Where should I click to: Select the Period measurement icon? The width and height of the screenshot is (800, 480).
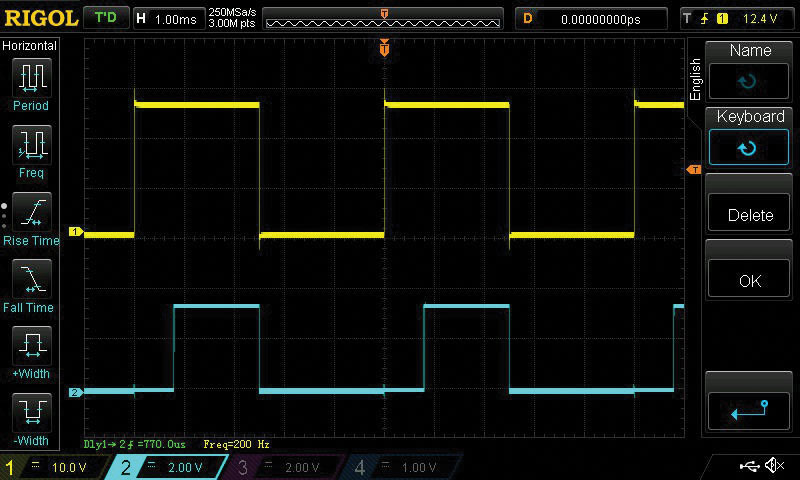(31, 77)
